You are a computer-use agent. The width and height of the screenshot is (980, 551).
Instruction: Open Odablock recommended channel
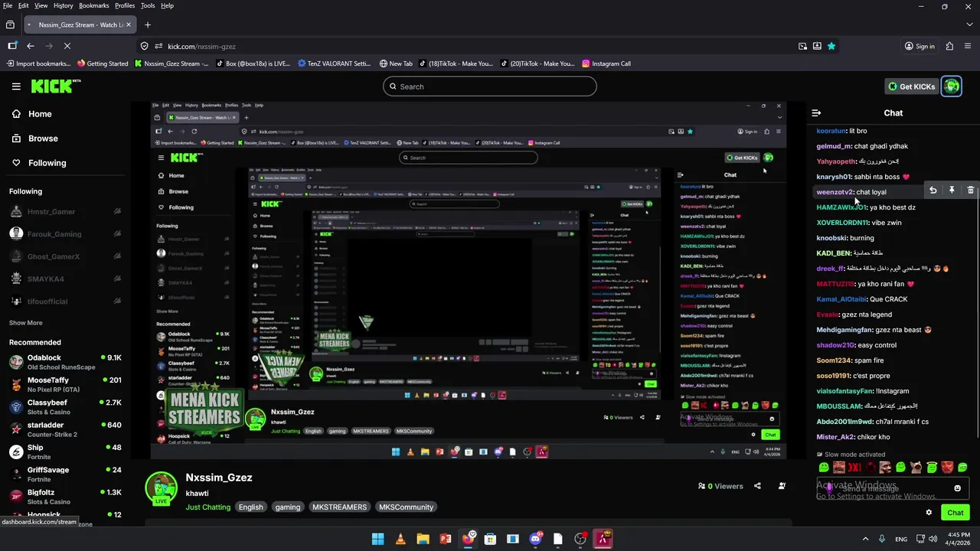(x=65, y=362)
